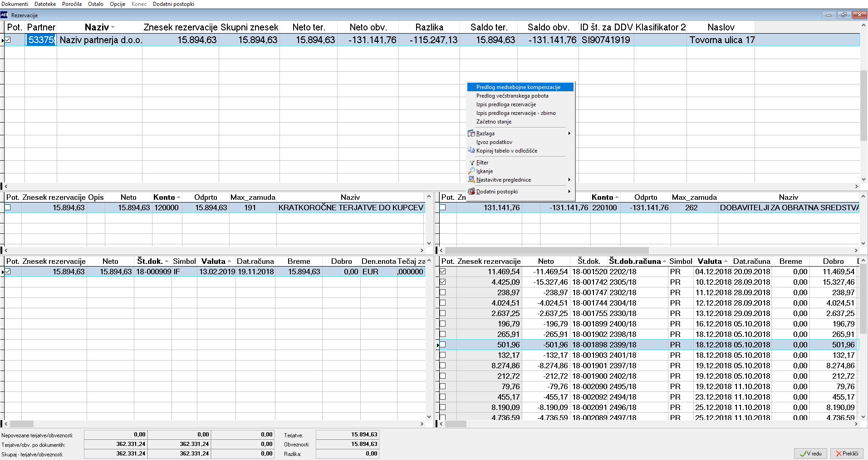Click sort arrow on Št.dob.računa column header
Screen dimensions: 868x460
[665, 262]
